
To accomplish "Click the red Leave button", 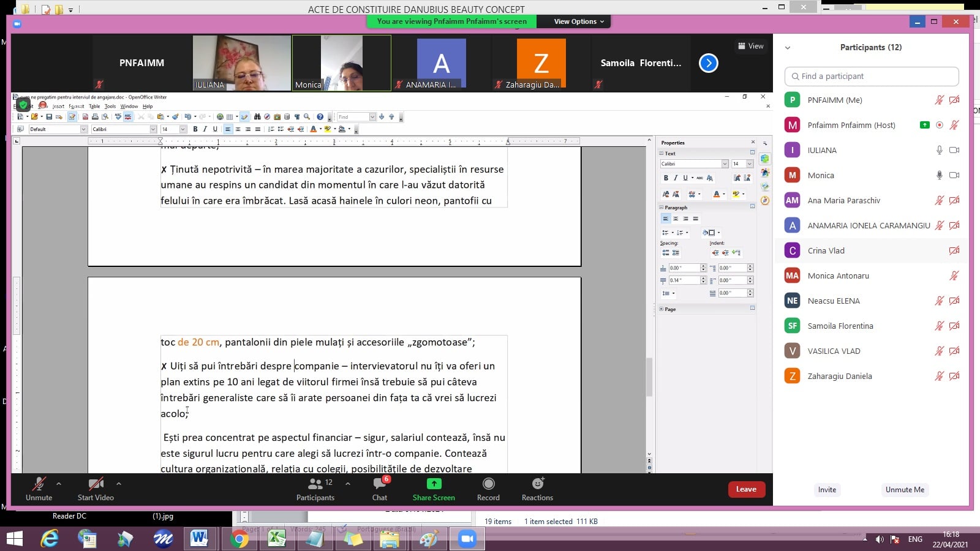I will [x=746, y=489].
